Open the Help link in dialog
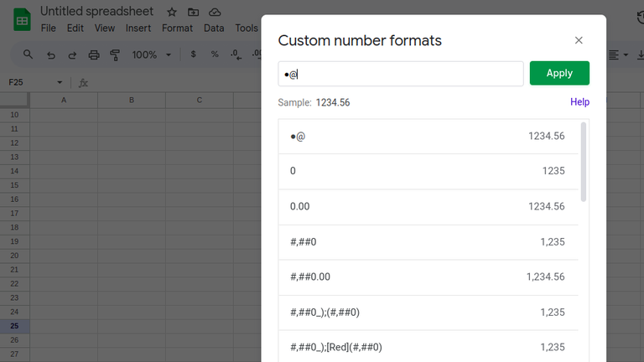 (579, 102)
